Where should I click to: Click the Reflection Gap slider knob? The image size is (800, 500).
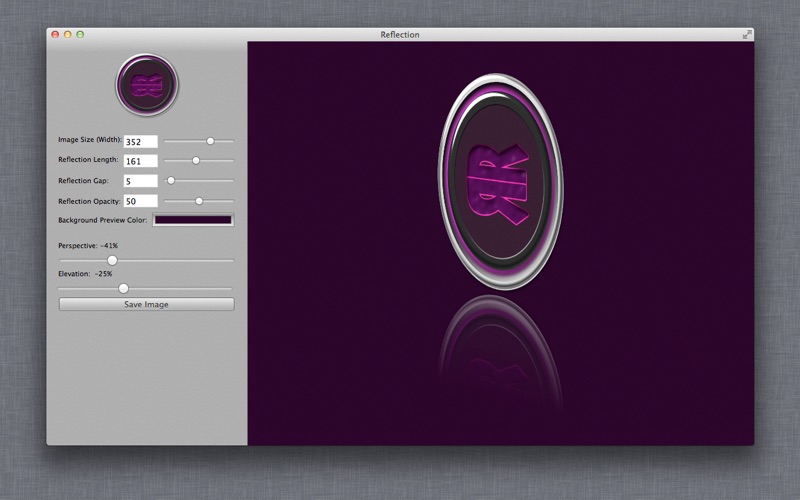click(x=171, y=180)
